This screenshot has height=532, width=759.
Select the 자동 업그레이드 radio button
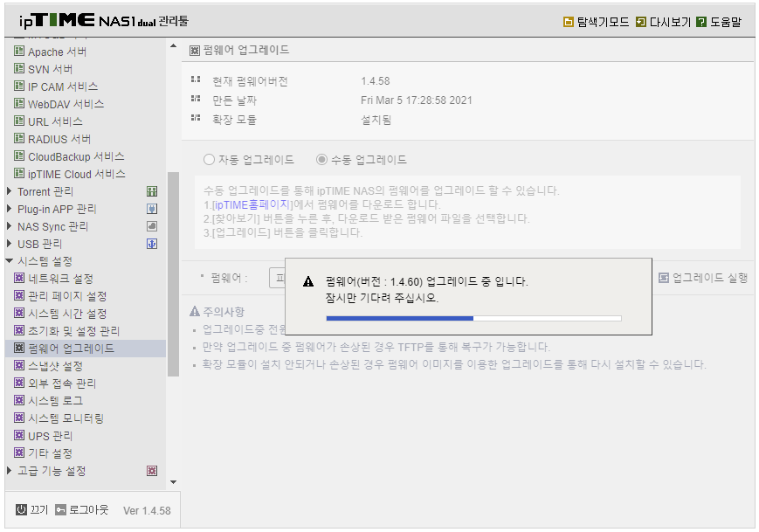[x=209, y=159]
